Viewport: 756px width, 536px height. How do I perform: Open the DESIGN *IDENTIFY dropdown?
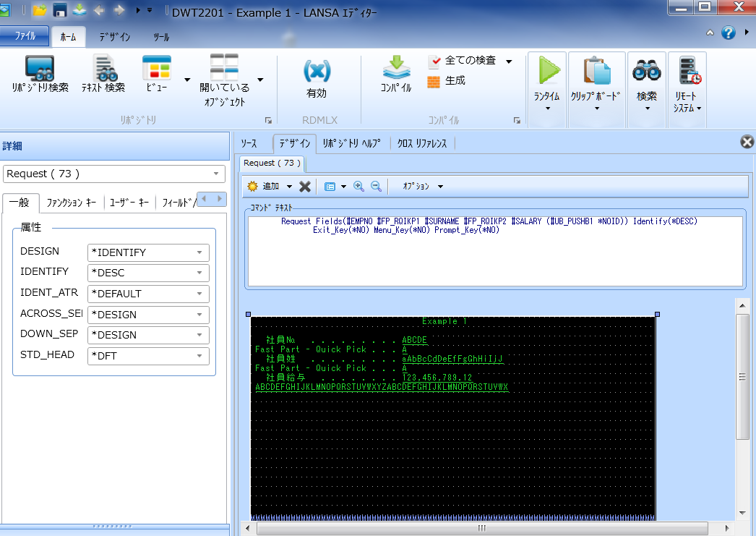[148, 252]
